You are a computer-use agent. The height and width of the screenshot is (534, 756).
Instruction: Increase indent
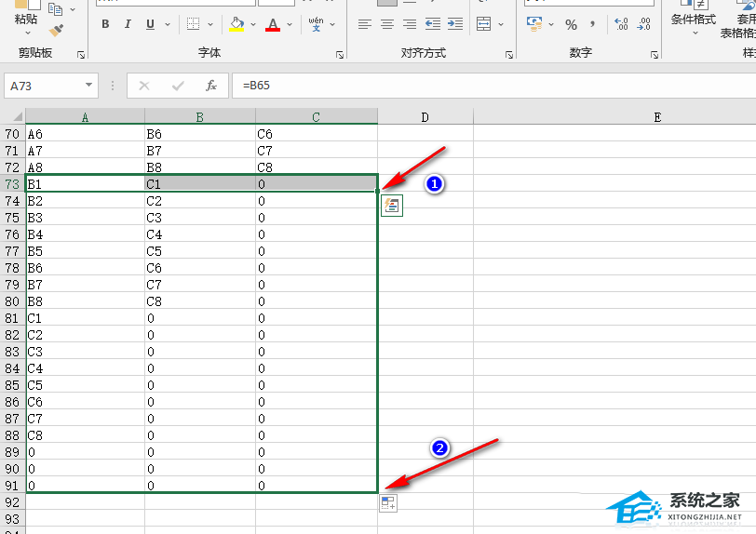click(x=455, y=24)
